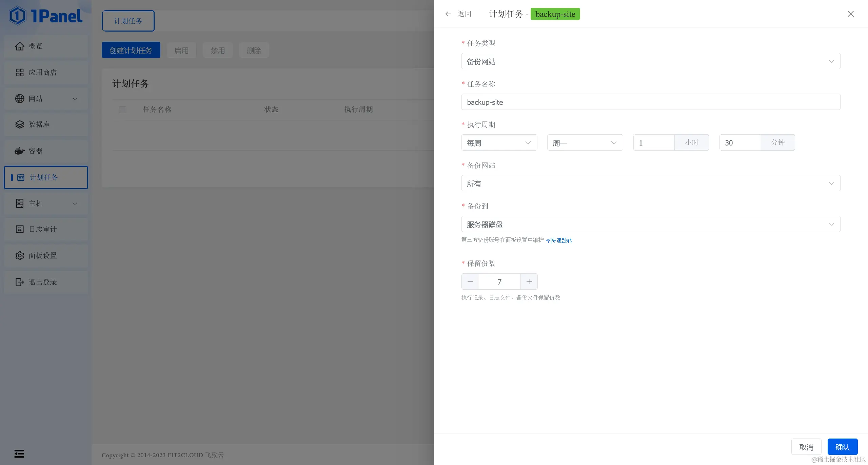Toggle the select-all checkbox in task table

(123, 110)
